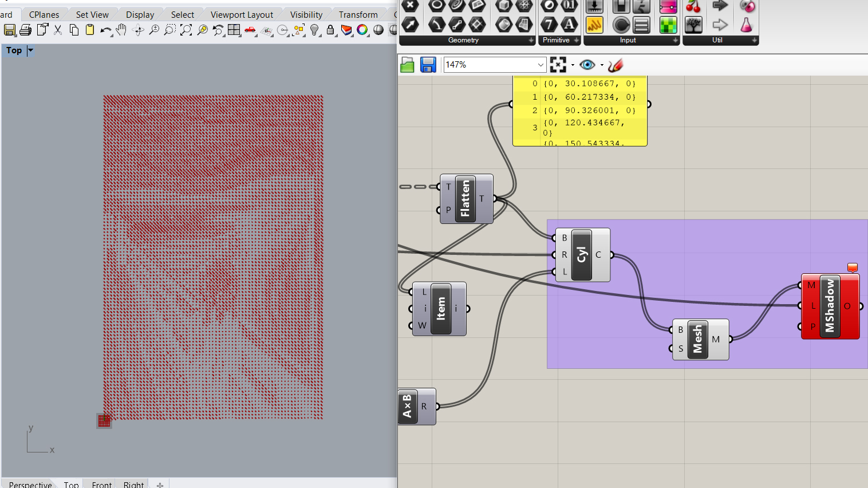This screenshot has height=488, width=868.
Task: Toggle the eye preview settings icon
Action: (x=587, y=65)
